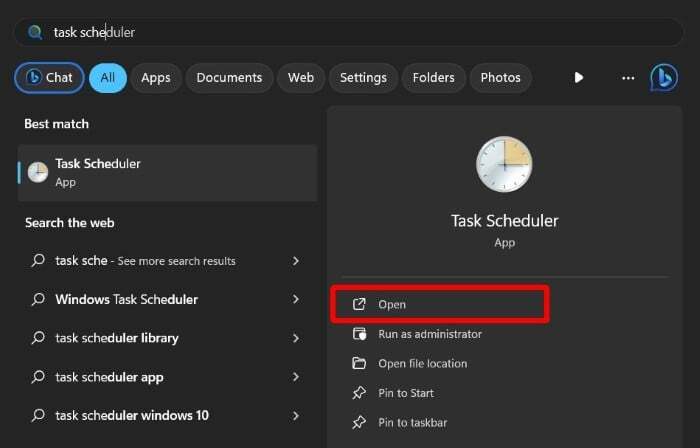
Task: Choose Run as administrator
Action: point(430,334)
